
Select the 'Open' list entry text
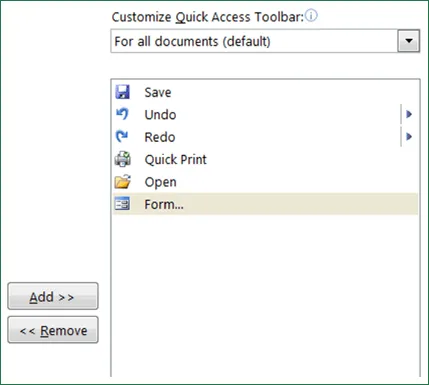point(160,182)
